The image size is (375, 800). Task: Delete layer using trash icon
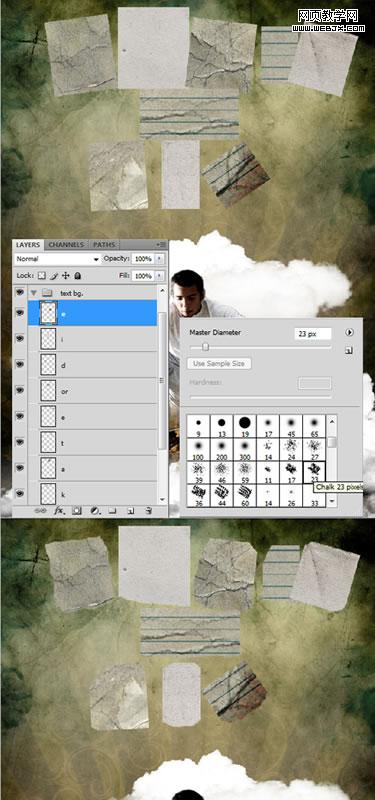coord(148,510)
